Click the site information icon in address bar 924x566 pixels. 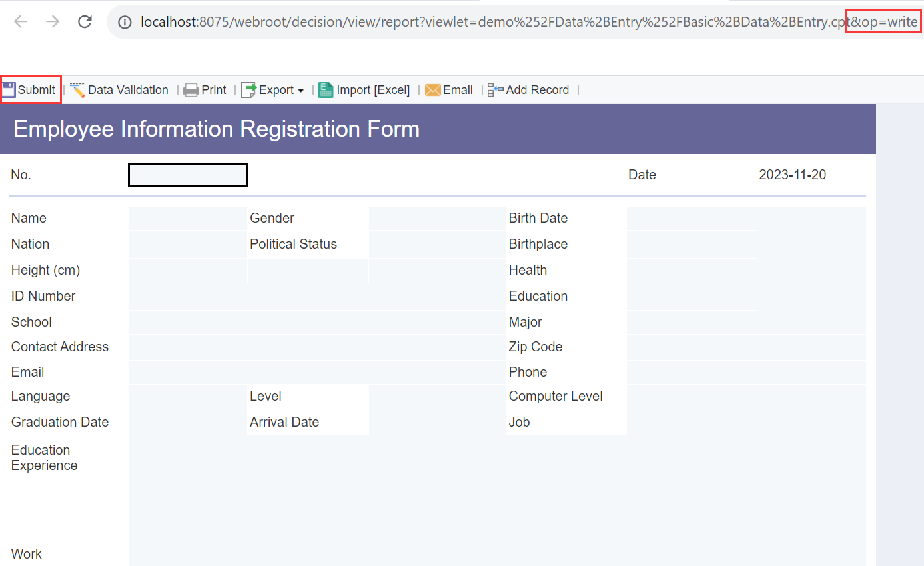coord(125,21)
